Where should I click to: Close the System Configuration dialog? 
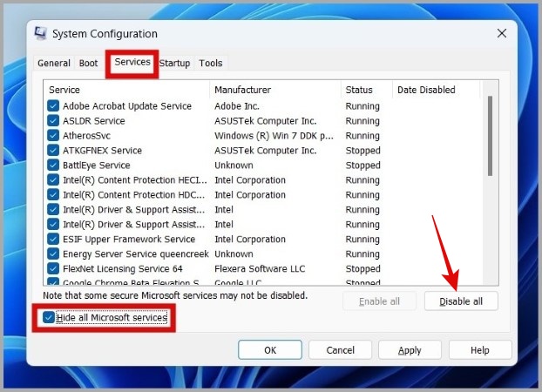[x=502, y=33]
